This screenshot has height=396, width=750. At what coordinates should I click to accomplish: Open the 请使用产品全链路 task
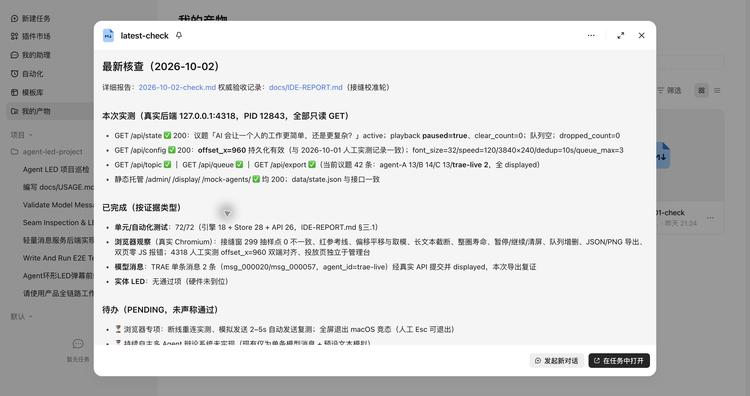point(58,293)
